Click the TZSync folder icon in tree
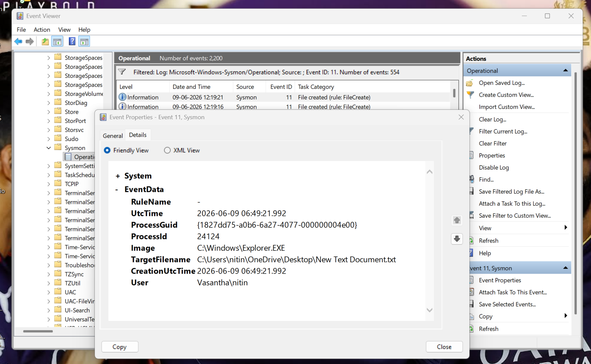Viewport: 591px width, 364px height. pyautogui.click(x=58, y=274)
